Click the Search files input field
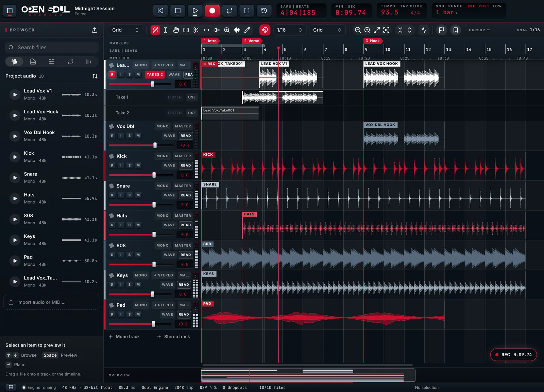544x392 pixels. pos(52,48)
